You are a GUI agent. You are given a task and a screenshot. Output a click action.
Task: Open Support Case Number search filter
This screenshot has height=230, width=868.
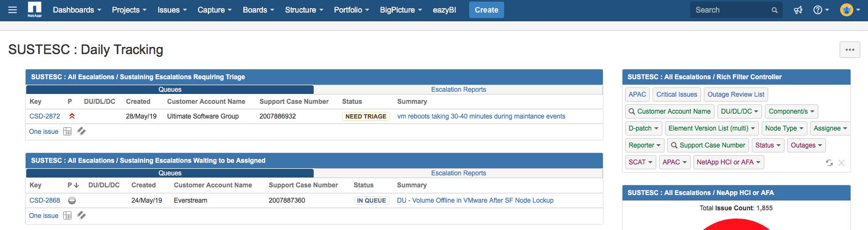click(708, 145)
